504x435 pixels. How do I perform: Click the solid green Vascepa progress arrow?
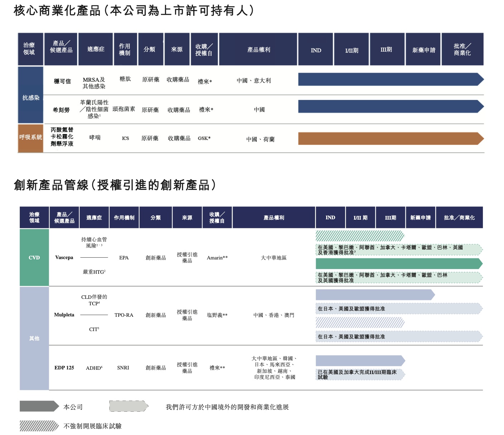click(x=399, y=264)
